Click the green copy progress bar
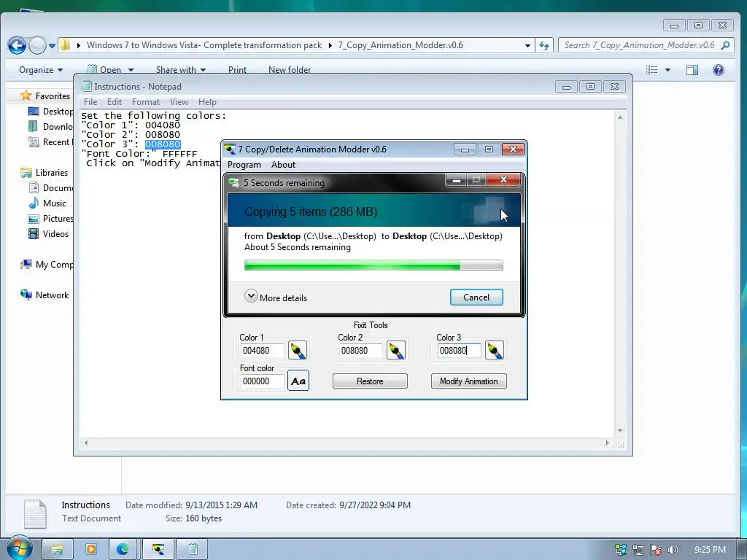This screenshot has width=747, height=560. (373, 265)
